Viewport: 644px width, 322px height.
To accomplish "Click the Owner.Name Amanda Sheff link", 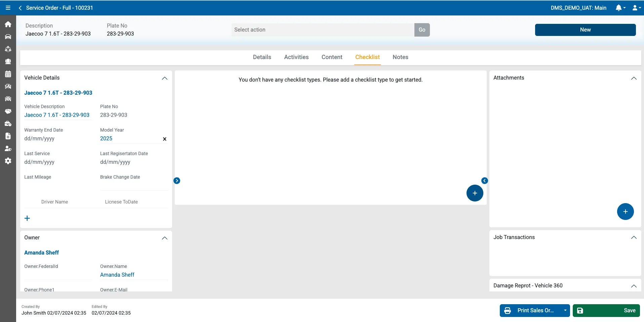I will pyautogui.click(x=117, y=275).
